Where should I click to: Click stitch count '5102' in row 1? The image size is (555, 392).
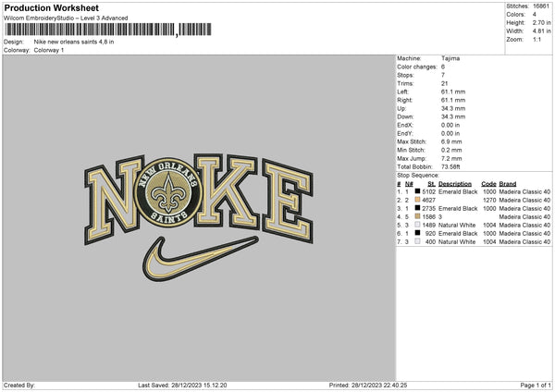(428, 191)
